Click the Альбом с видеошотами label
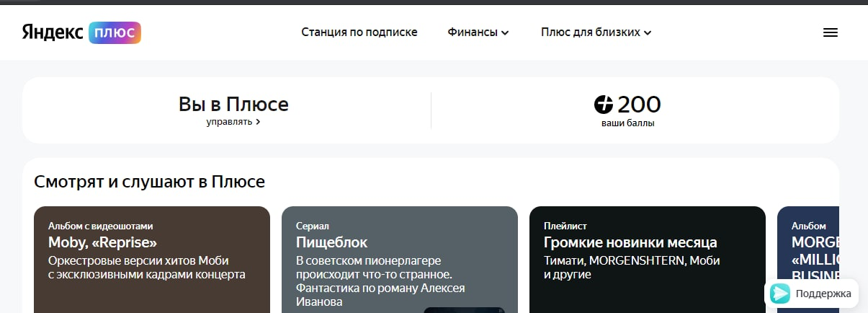Viewport: 868px width, 313px height. 100,226
